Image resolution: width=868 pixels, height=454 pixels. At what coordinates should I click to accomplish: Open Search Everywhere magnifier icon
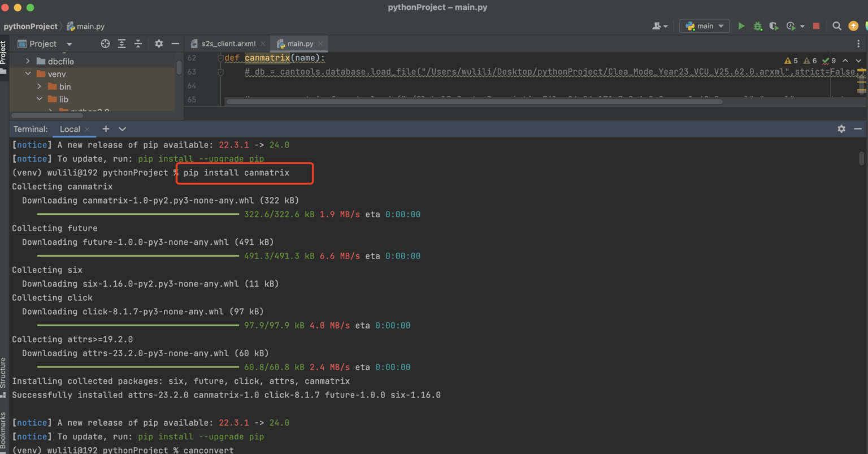coord(837,26)
